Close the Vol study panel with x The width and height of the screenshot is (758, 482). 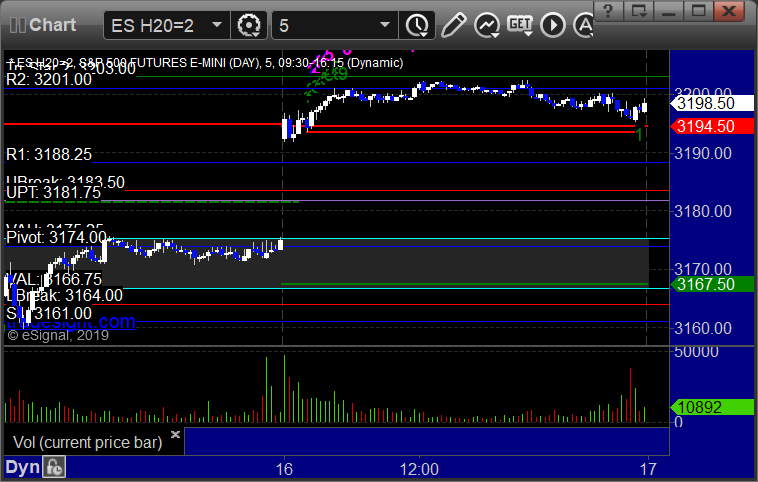coord(175,434)
